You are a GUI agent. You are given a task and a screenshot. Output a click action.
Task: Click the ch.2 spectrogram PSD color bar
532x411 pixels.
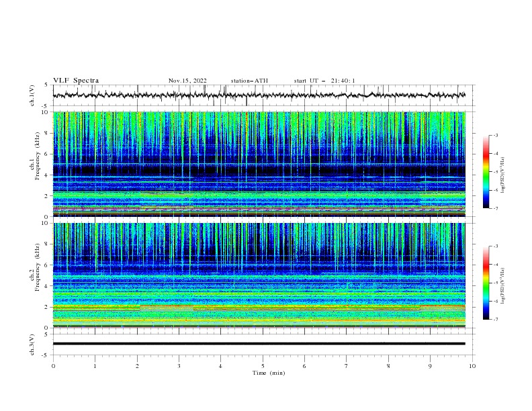486,283
